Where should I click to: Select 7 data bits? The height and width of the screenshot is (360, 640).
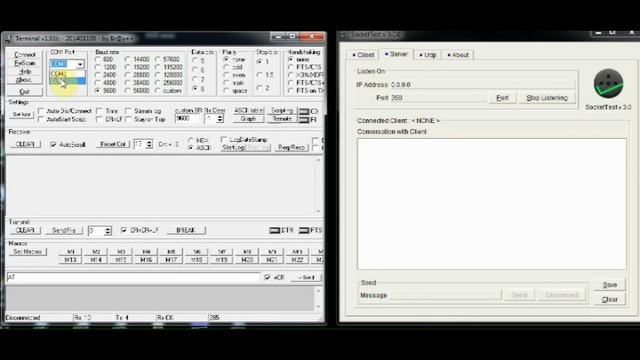[x=195, y=79]
